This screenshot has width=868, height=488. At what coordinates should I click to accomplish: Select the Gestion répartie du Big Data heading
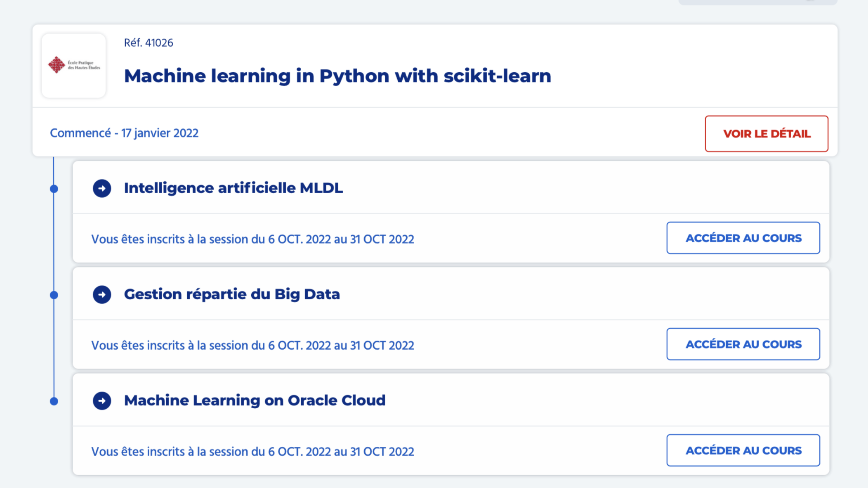tap(232, 294)
